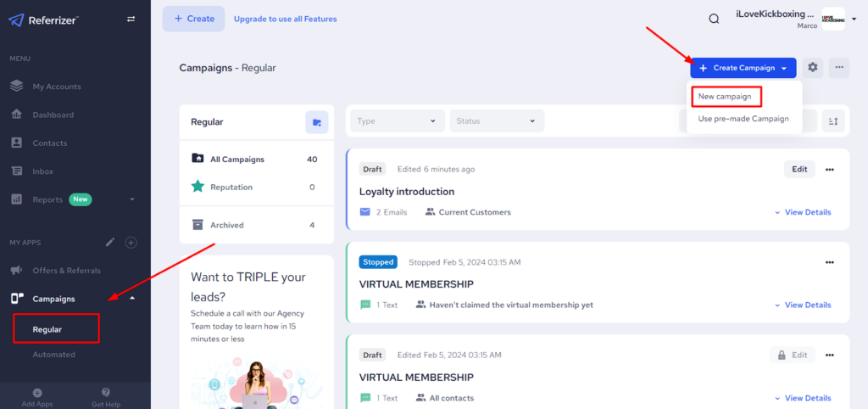Expand View Details for Loyalty introduction

tap(802, 212)
